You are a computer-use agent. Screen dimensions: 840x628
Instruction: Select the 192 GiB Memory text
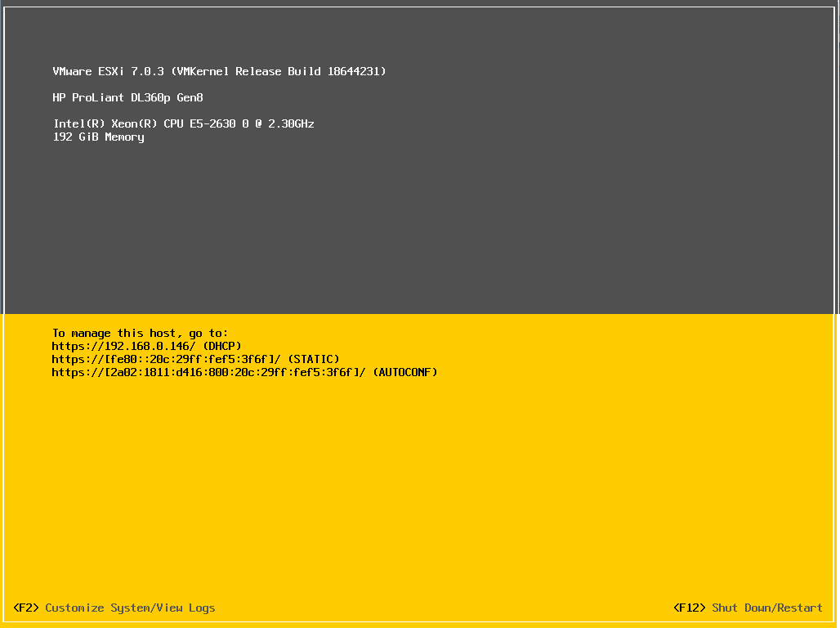click(98, 137)
